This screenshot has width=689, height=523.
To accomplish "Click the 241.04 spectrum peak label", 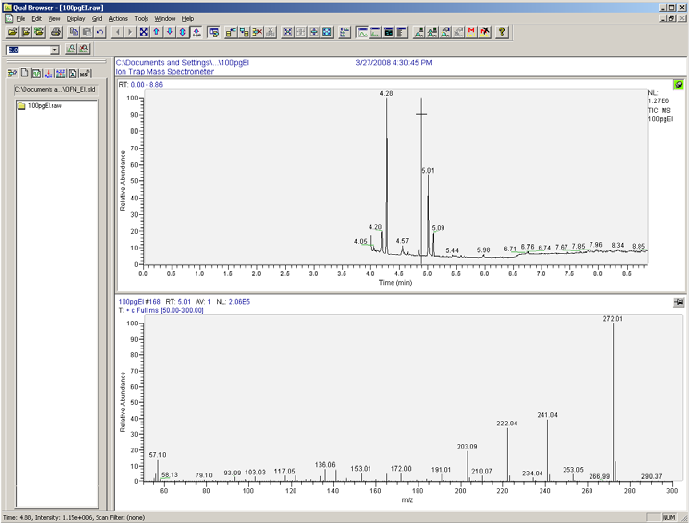I will [548, 415].
